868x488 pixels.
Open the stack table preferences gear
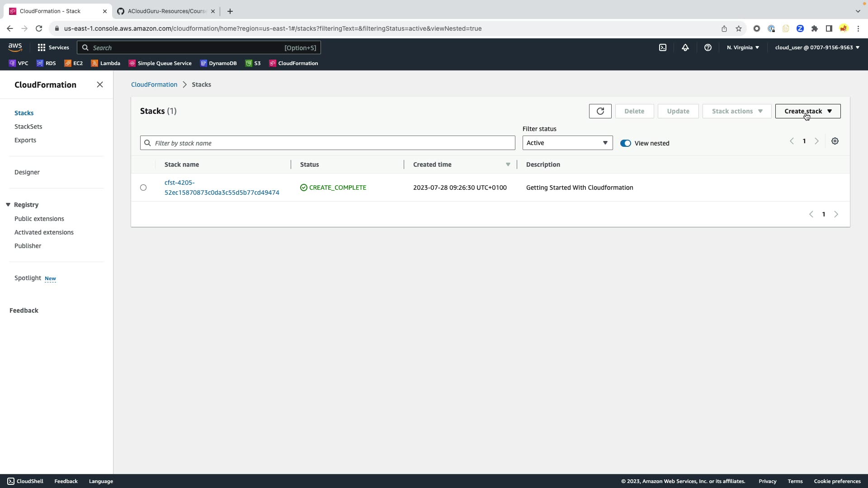click(835, 141)
